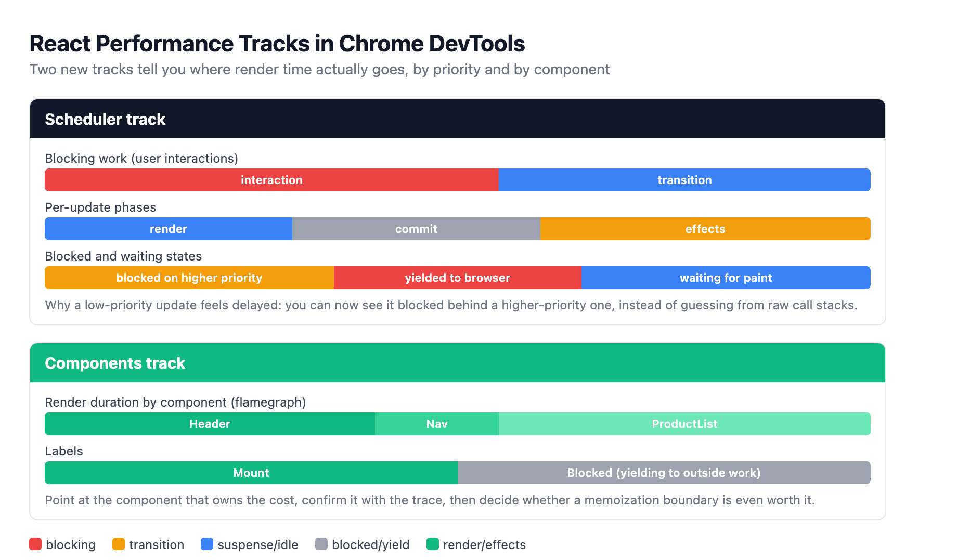This screenshot has height=560, width=957.
Task: Click the blue suspense/idle legend swatch
Action: (207, 544)
